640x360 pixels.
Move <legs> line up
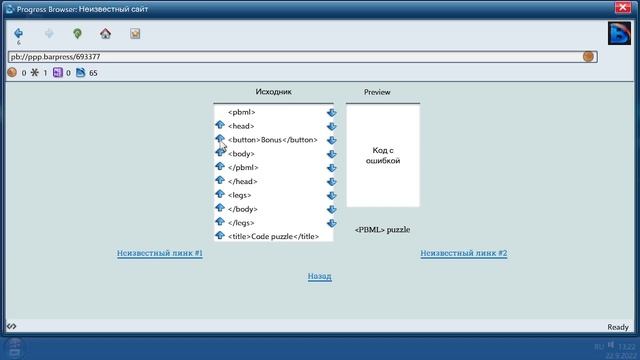(x=220, y=194)
